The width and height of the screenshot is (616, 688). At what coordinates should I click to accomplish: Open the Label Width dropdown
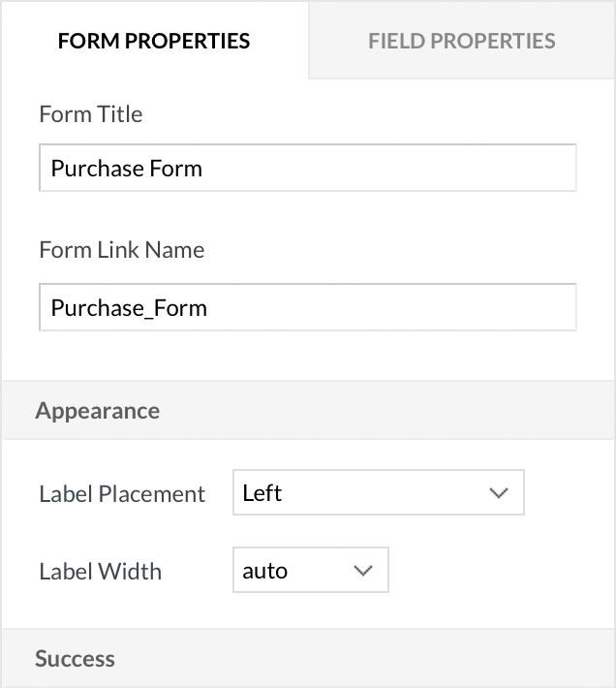tap(310, 571)
